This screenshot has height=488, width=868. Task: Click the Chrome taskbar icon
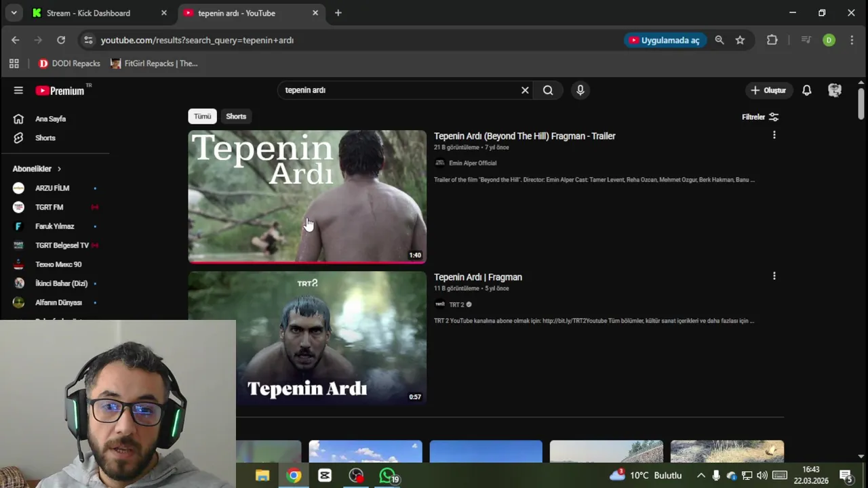click(x=294, y=476)
